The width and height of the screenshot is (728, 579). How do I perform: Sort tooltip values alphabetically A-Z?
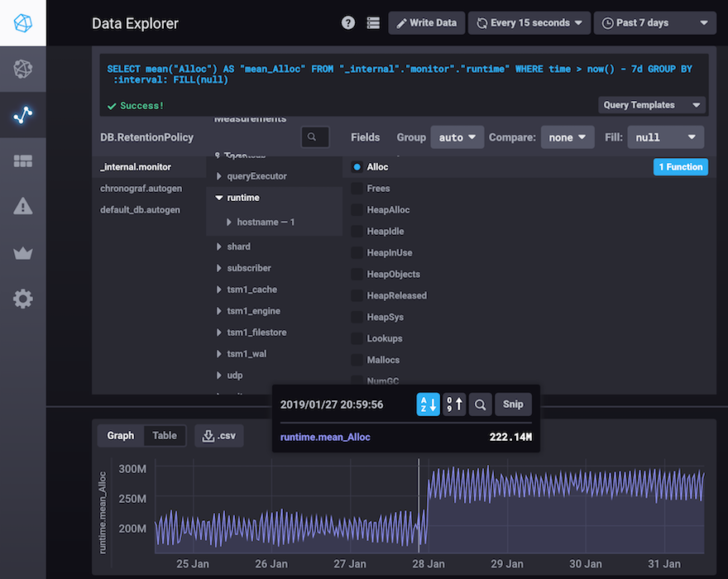[428, 404]
